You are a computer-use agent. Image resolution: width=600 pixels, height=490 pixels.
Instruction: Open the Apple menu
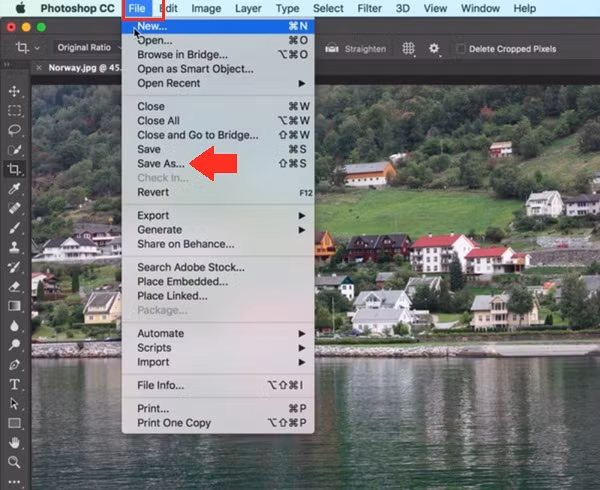18,8
